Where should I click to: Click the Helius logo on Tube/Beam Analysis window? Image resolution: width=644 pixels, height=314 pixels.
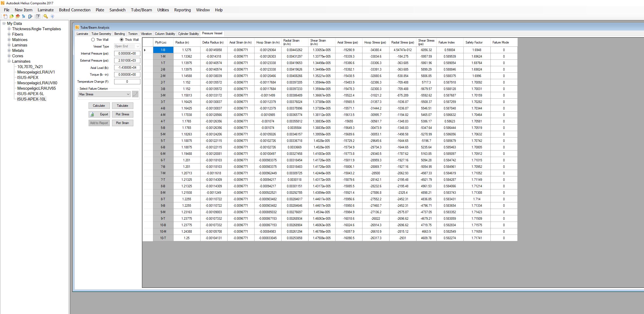click(77, 27)
